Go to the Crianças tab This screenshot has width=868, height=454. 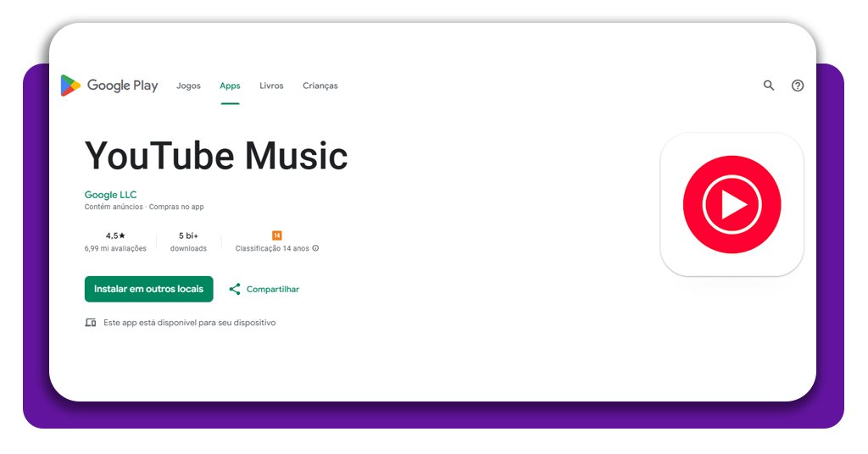(320, 86)
